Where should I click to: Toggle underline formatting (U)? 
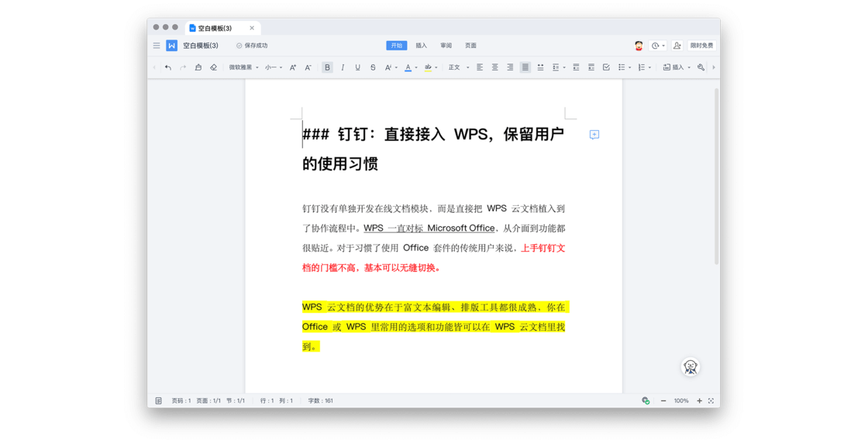click(x=357, y=67)
